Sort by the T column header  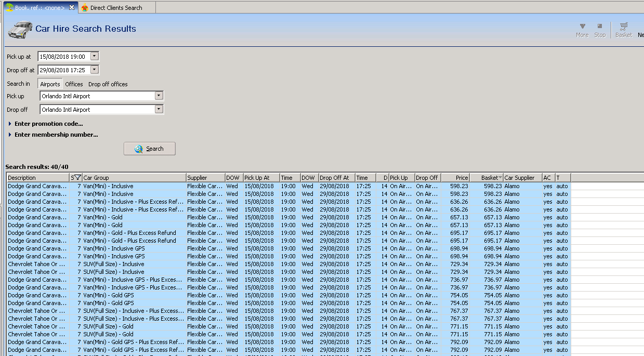562,178
